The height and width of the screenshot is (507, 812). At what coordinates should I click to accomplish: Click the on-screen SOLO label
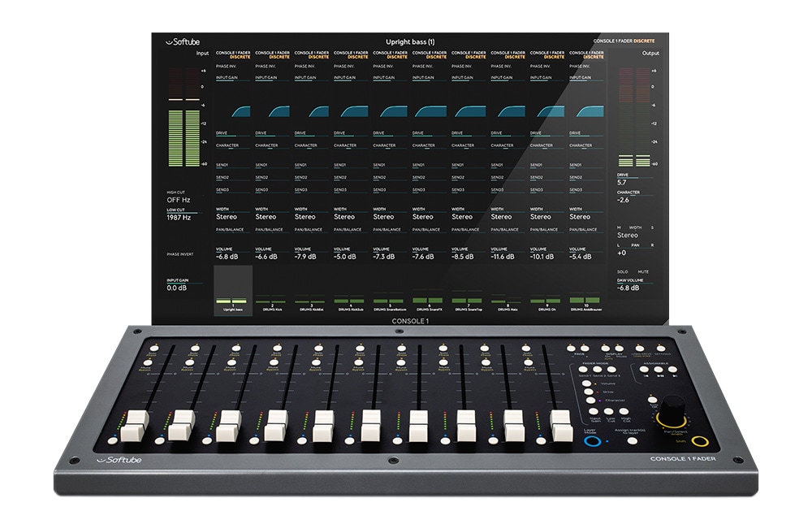[623, 271]
